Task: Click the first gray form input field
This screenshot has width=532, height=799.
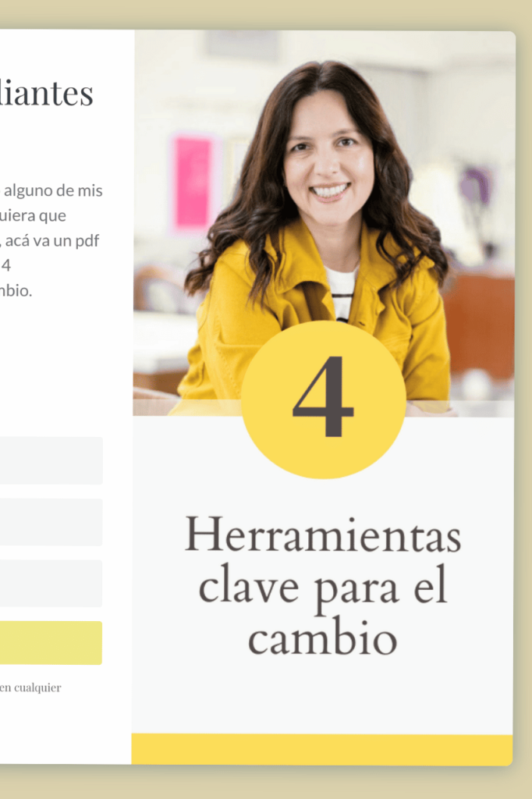Action: point(51,460)
